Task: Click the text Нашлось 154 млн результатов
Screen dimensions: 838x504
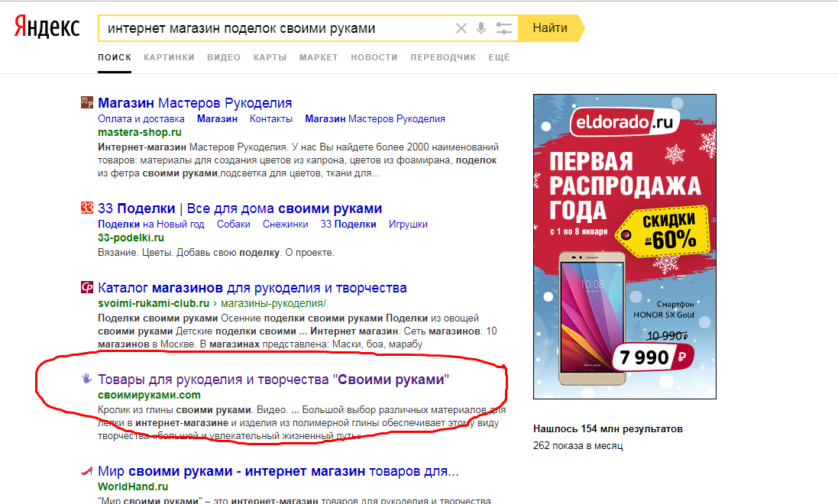Action: (x=607, y=428)
